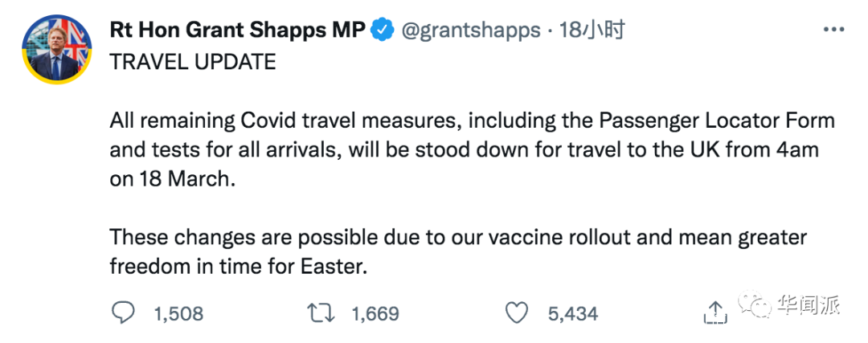Click the 1,669 retweets count
This screenshot has height=343, width=868.
[374, 313]
